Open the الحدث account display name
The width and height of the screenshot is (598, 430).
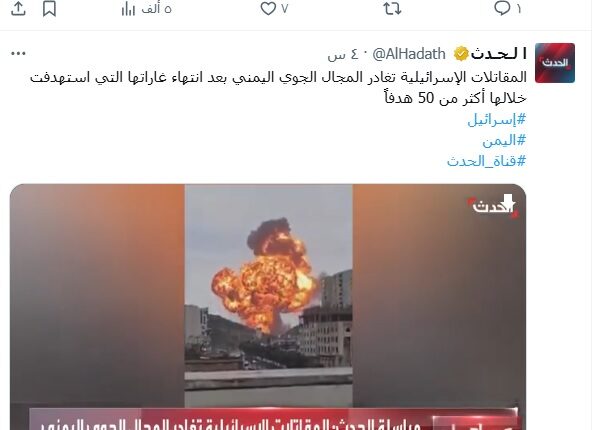[x=498, y=54]
